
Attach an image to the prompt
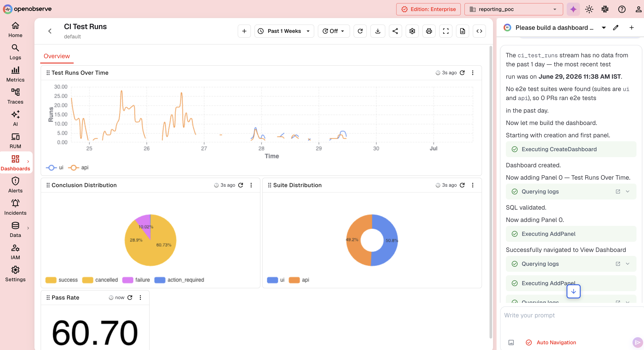click(x=511, y=342)
